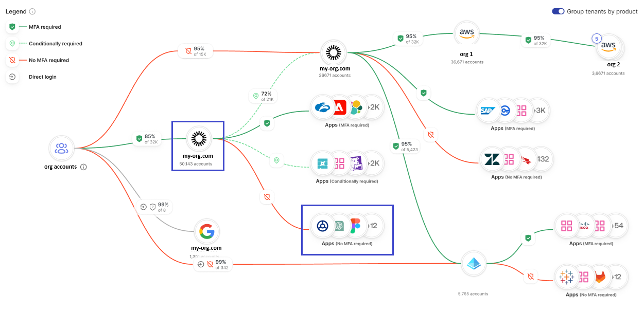
Task: Click the 5,765 accounts text
Action: coord(473,294)
